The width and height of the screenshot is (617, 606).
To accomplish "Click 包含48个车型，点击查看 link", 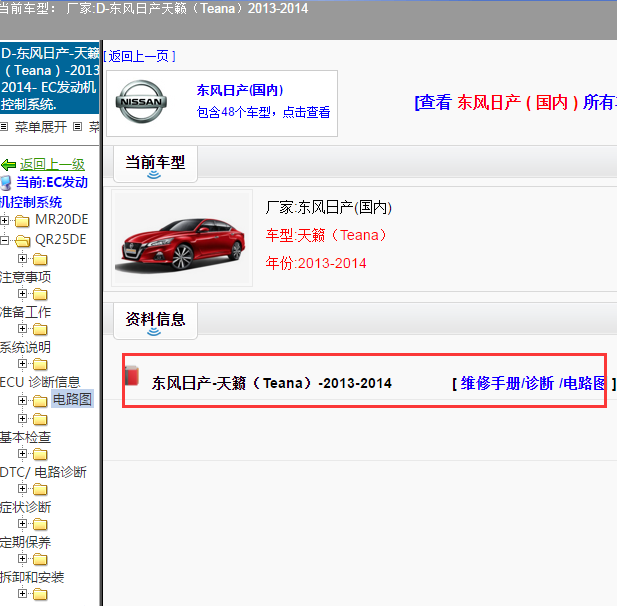I will coord(263,112).
